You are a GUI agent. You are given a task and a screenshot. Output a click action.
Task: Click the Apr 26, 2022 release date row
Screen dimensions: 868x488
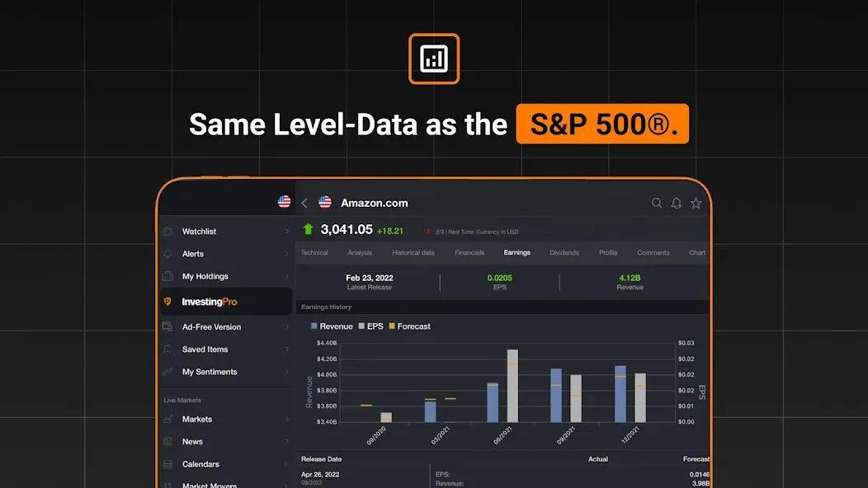(320, 475)
